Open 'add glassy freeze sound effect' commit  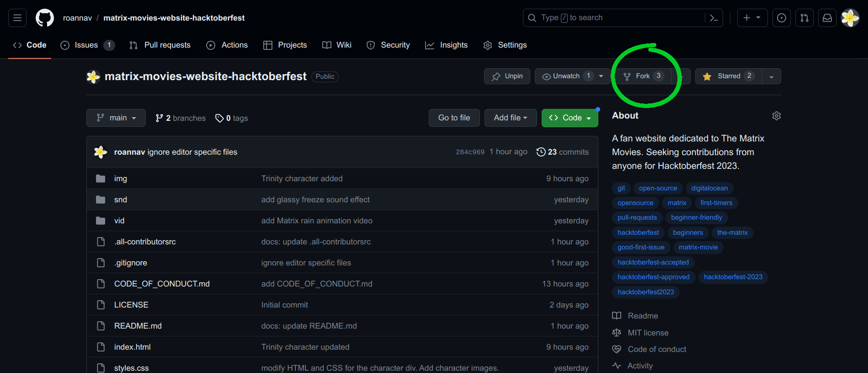coord(315,200)
